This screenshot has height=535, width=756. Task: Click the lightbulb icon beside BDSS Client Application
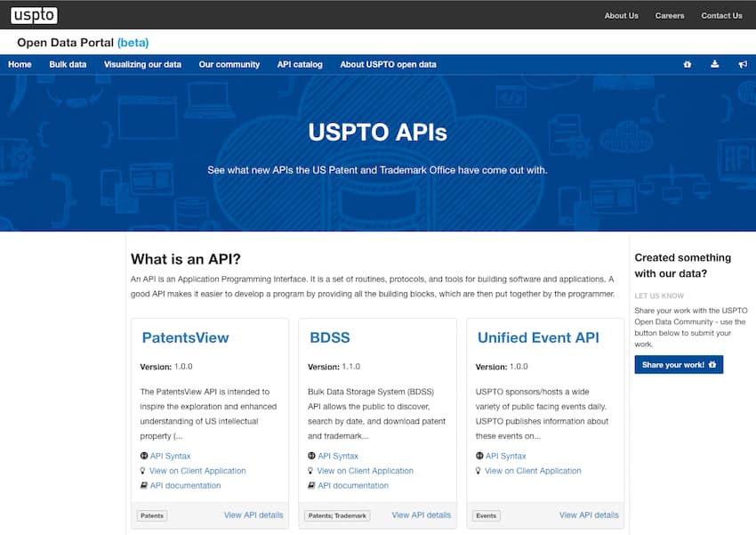(x=311, y=470)
